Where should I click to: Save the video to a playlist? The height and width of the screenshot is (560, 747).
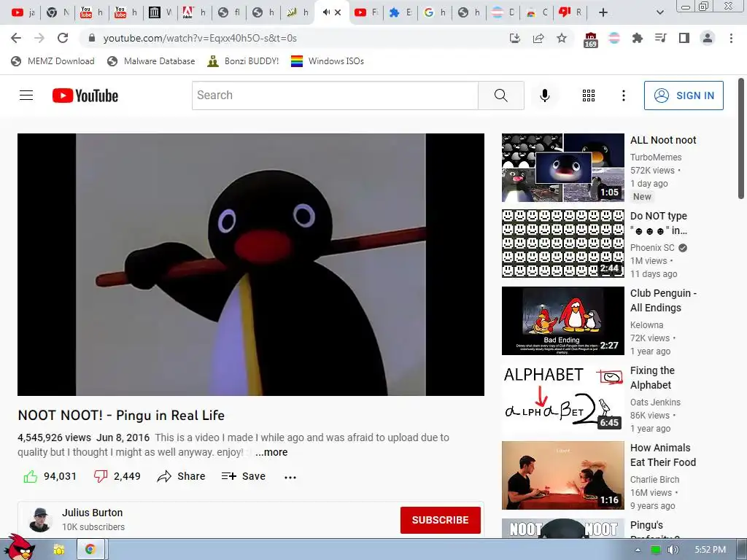(244, 476)
